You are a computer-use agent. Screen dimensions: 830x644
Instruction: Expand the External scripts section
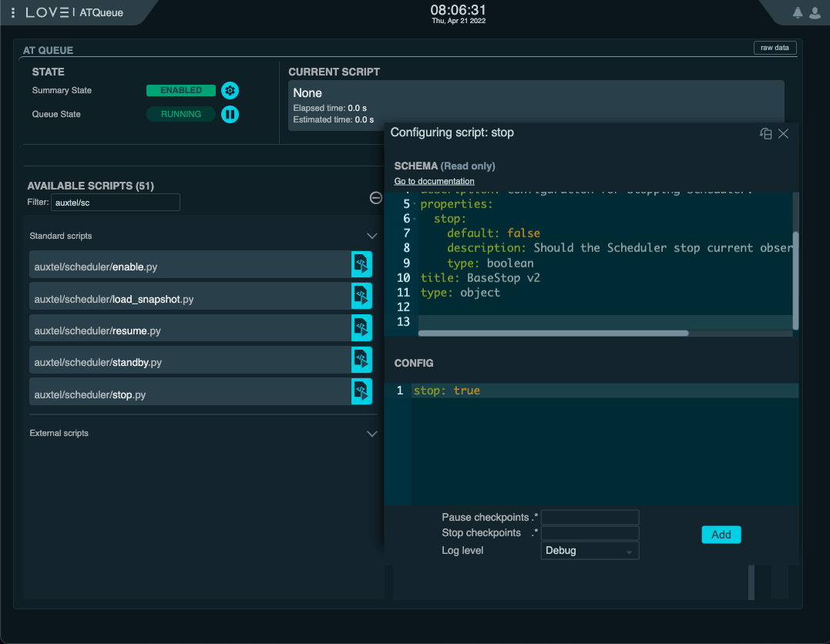372,433
